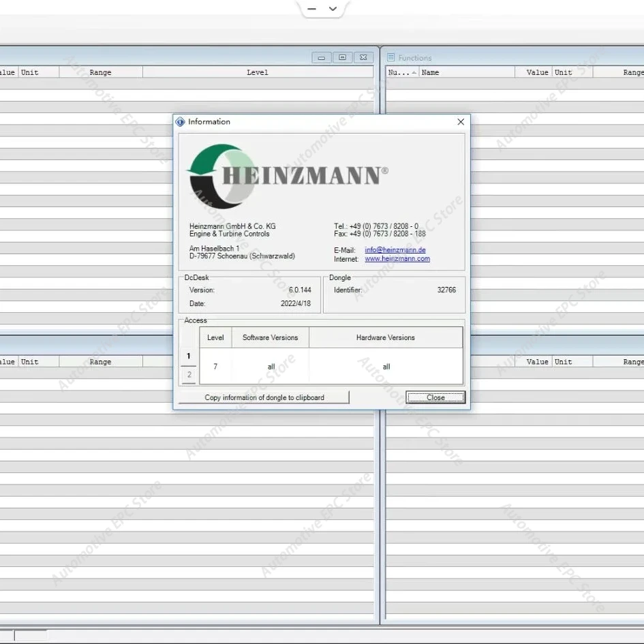Click the Information dialog title icon
This screenshot has height=644, width=644.
[x=181, y=121]
